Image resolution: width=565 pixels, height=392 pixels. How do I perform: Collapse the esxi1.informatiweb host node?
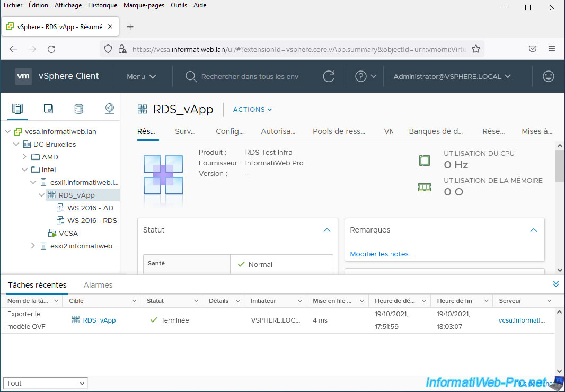click(x=33, y=182)
